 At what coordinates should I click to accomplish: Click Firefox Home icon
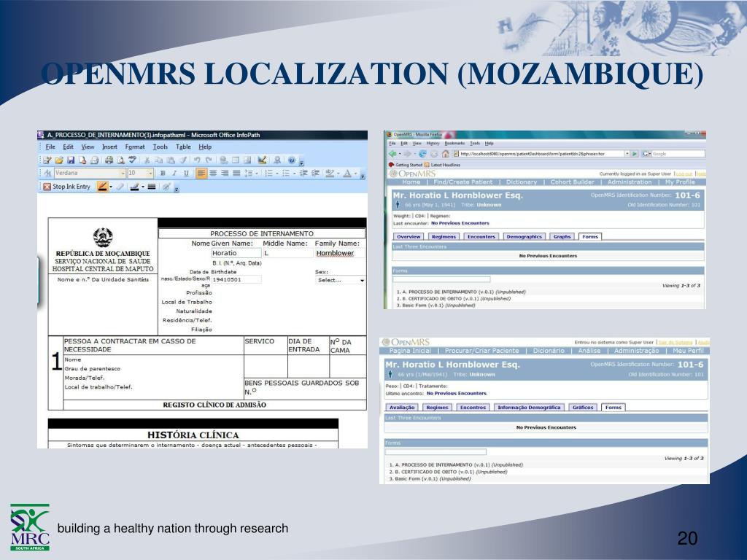[446, 154]
